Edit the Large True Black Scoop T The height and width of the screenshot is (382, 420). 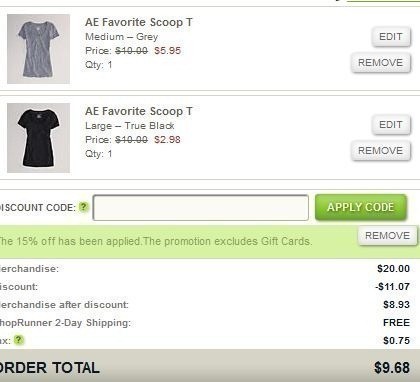[391, 125]
